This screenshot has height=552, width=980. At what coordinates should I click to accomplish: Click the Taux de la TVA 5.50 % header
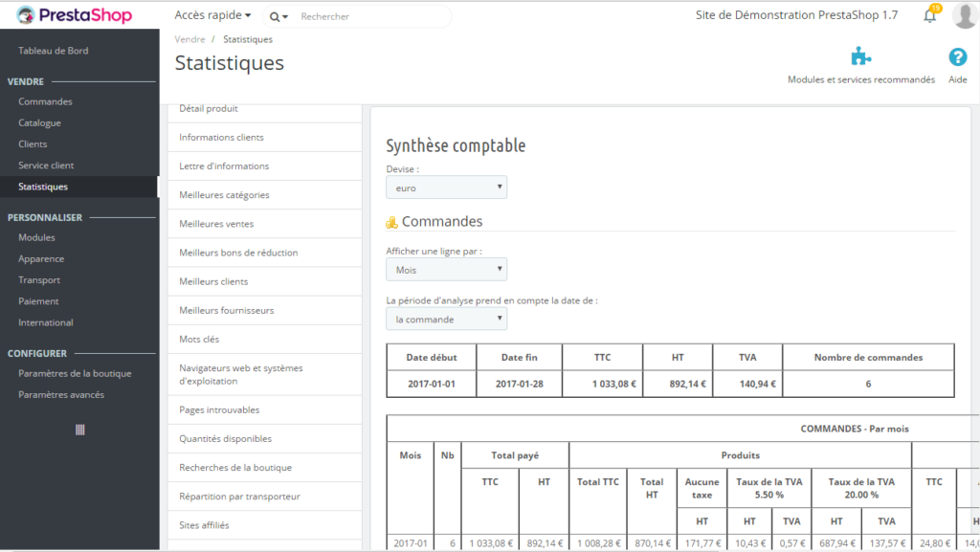click(768, 488)
